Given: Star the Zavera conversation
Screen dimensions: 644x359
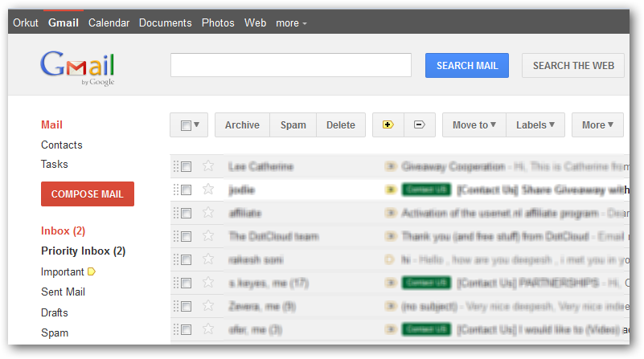Looking at the screenshot, I should pos(208,306).
